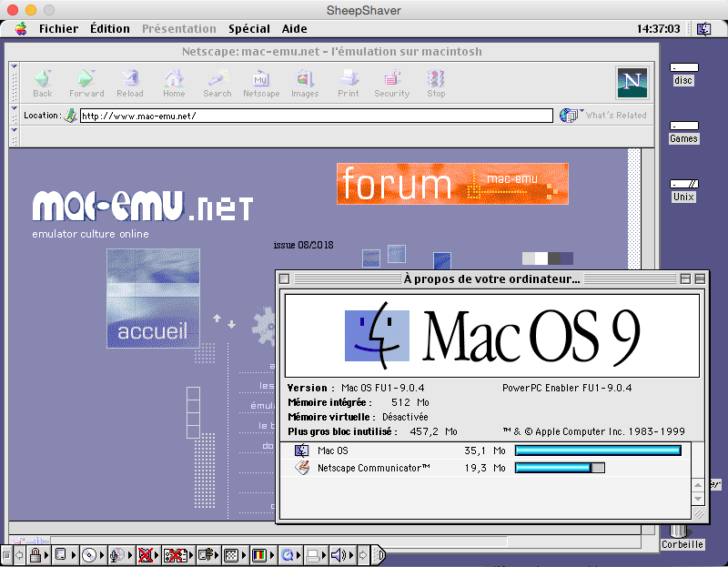Open the Aide menu
The height and width of the screenshot is (567, 728).
tap(294, 29)
